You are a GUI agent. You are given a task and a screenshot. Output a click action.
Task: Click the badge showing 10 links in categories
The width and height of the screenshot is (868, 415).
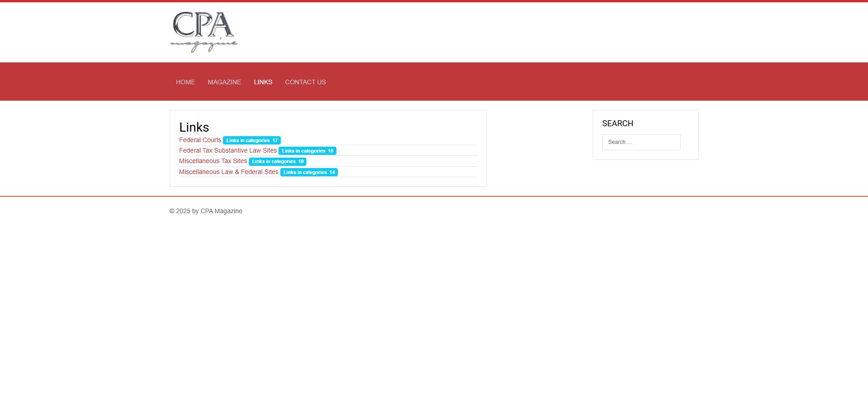(x=278, y=161)
